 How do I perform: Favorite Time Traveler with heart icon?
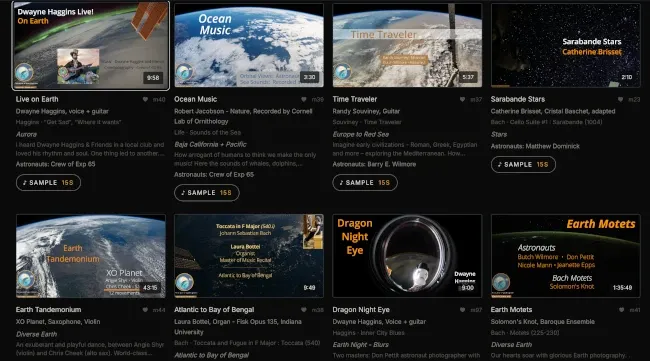(x=462, y=99)
